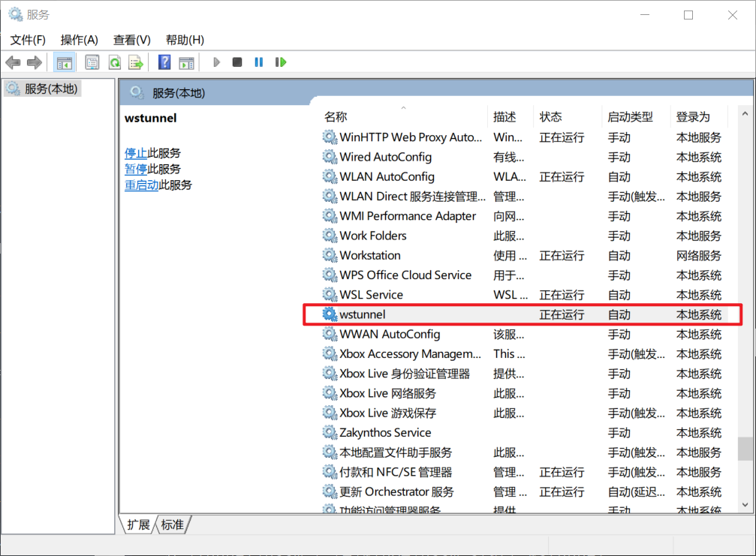Open the 操作(A) menu

pyautogui.click(x=79, y=40)
